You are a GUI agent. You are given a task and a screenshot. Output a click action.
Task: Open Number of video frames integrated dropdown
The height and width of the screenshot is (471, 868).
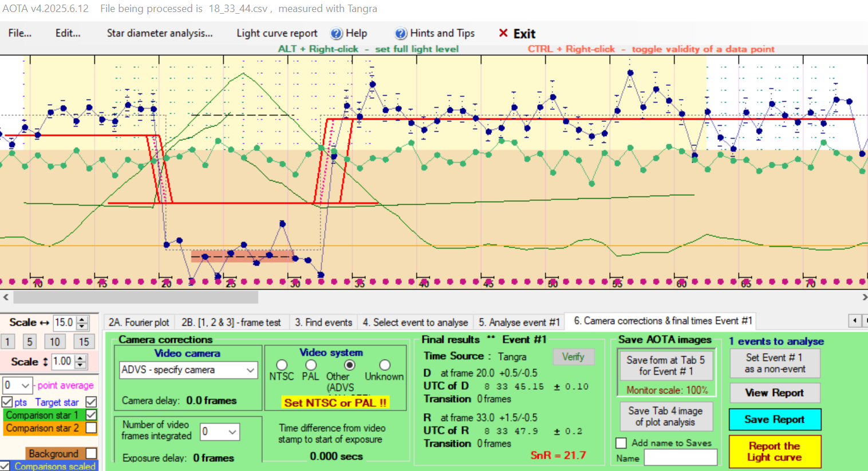tap(232, 432)
